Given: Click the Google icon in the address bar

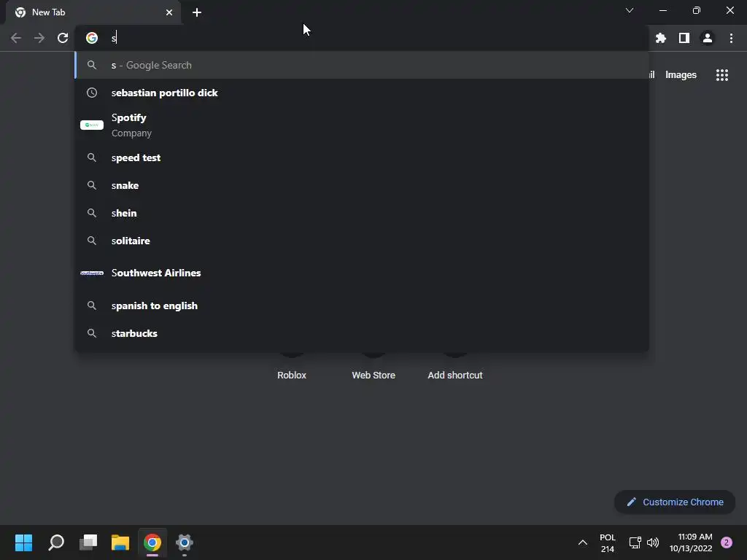Looking at the screenshot, I should click(91, 38).
